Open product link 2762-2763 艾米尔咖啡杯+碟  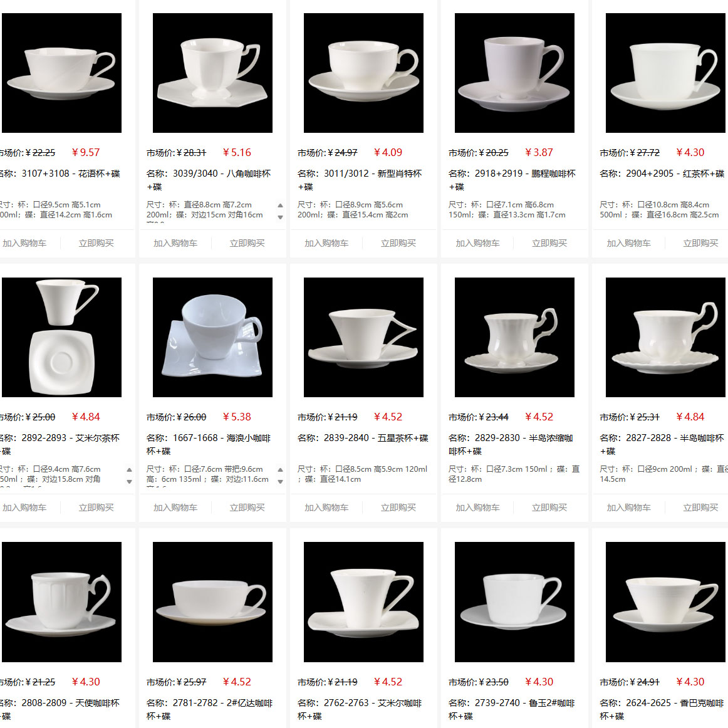tap(360, 709)
